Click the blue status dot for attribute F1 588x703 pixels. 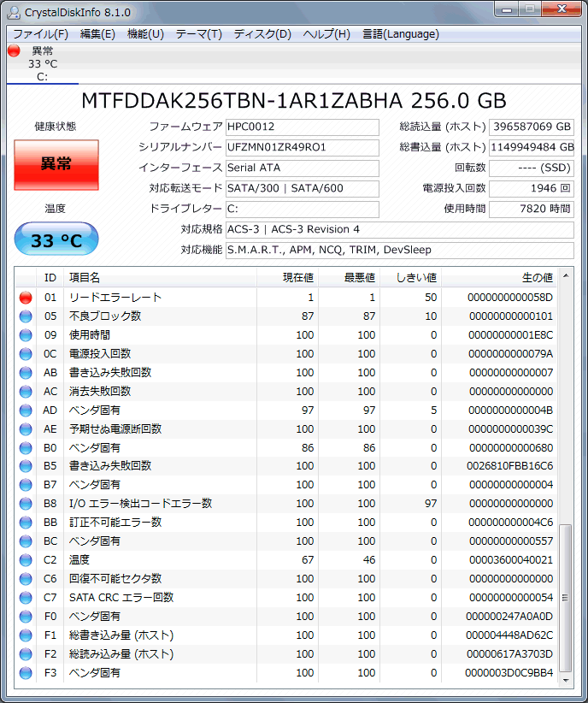[26, 635]
